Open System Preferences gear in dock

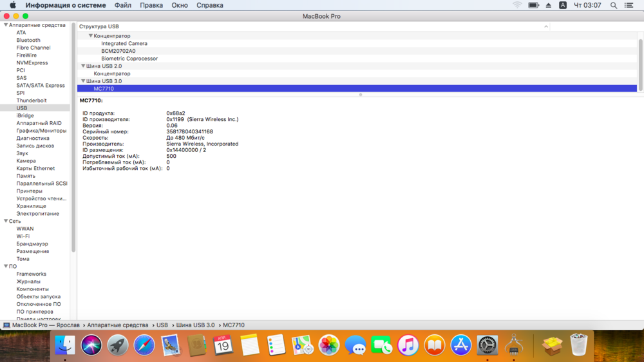tap(488, 346)
